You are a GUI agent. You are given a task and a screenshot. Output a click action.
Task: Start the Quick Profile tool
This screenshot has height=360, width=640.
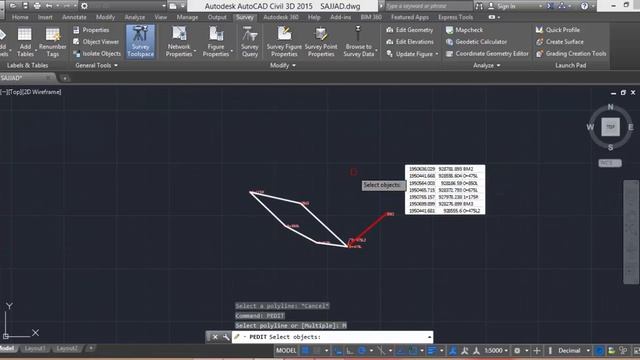click(x=558, y=30)
